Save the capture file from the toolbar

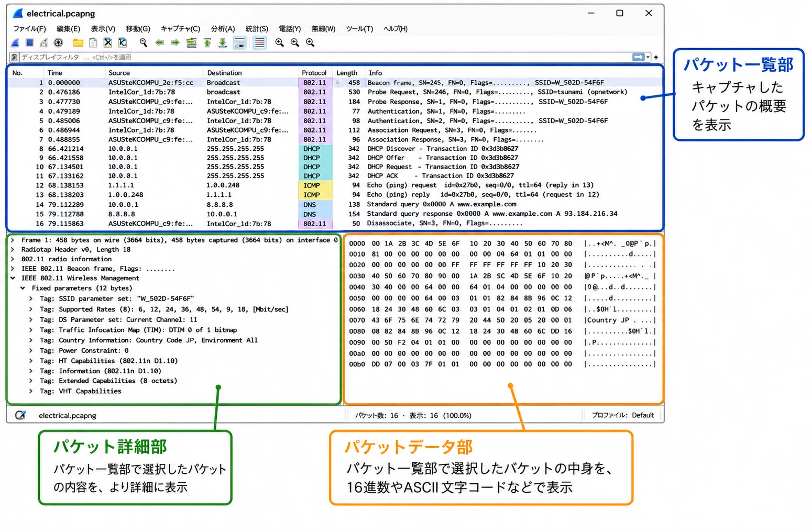tap(93, 43)
